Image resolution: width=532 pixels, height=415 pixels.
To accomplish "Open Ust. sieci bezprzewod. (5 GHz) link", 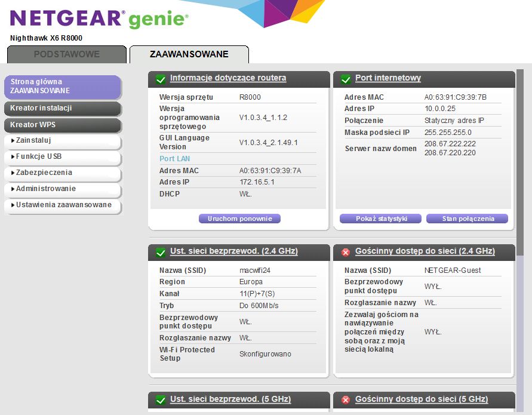I will pyautogui.click(x=230, y=399).
